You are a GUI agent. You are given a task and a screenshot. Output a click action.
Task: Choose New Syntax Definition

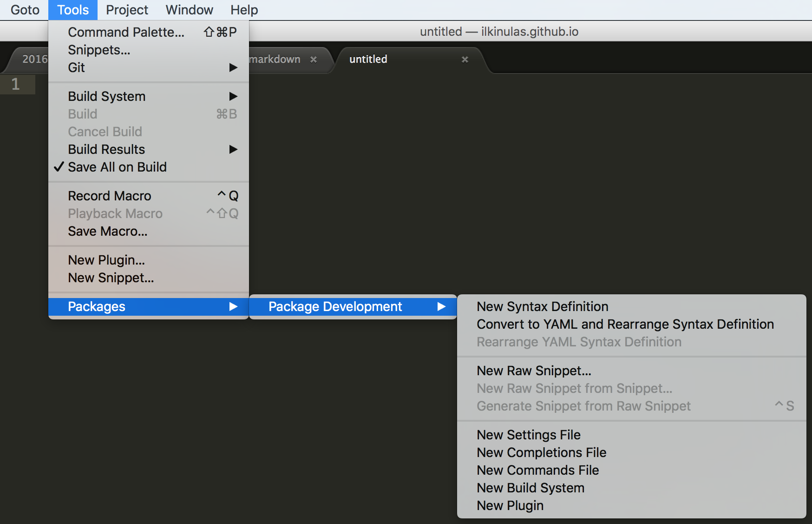pos(632,306)
